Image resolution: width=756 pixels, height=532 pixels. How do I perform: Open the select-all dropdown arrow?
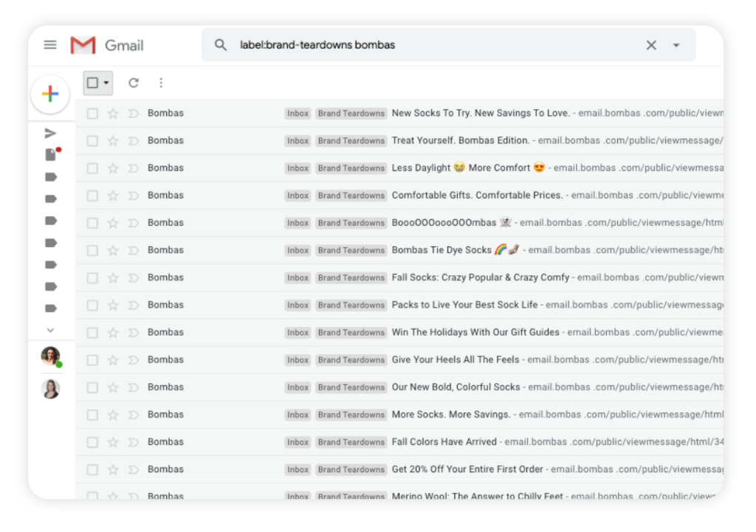[106, 83]
